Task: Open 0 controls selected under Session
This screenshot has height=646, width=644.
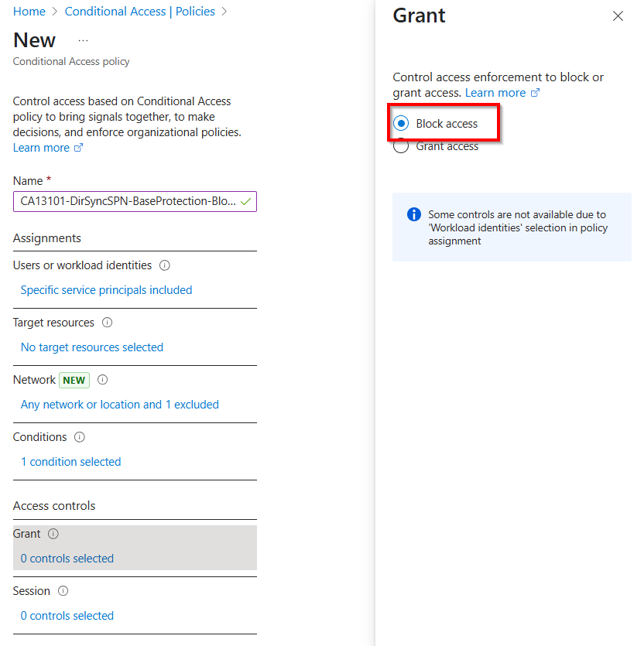Action: tap(67, 616)
